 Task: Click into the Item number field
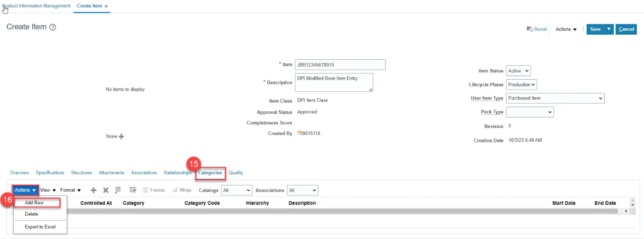point(340,65)
